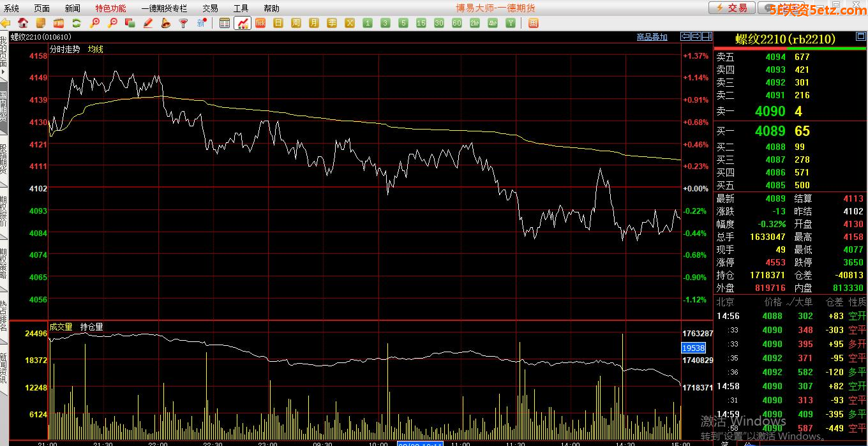The image size is (868, 446).
Task: Toggle the side panel layout icon beside the arrow boxes
Action: click(x=707, y=36)
